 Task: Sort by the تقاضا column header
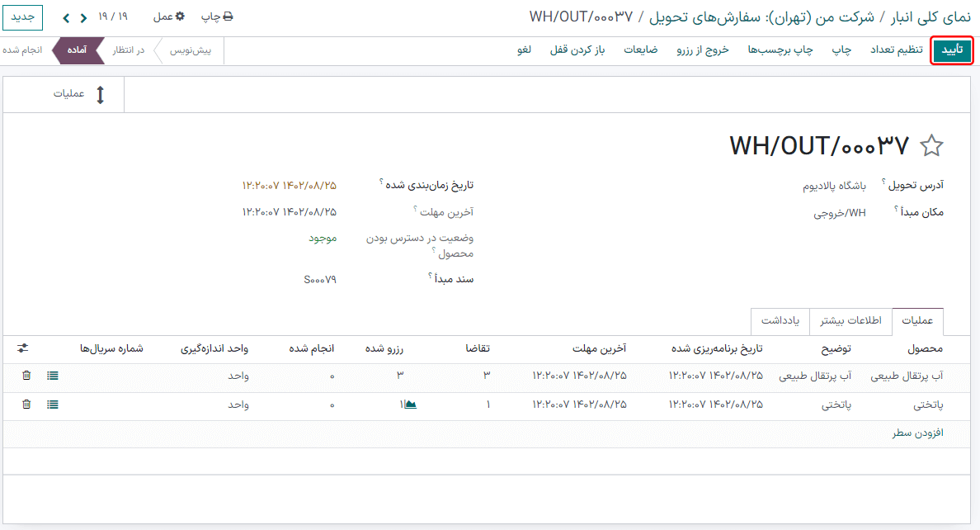coord(478,348)
